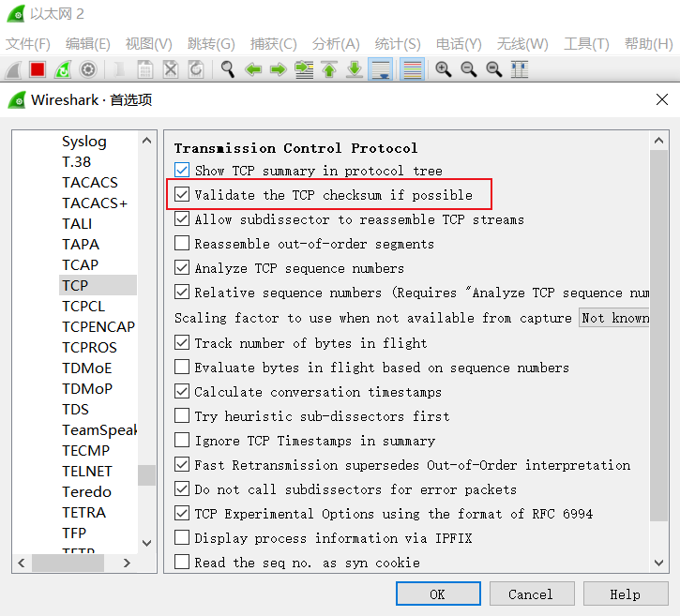This screenshot has height=616, width=680.
Task: Toggle Show TCP summary in protocol tree
Action: tap(182, 170)
